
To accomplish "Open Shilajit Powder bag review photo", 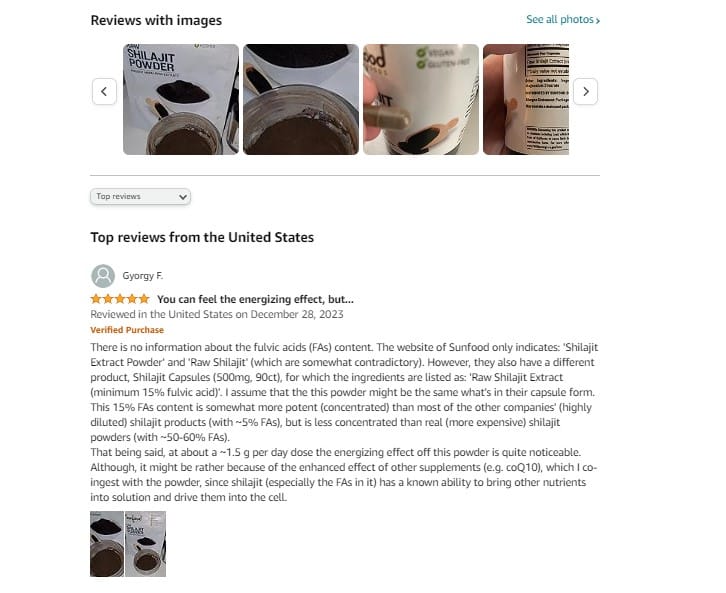I will coord(181,99).
